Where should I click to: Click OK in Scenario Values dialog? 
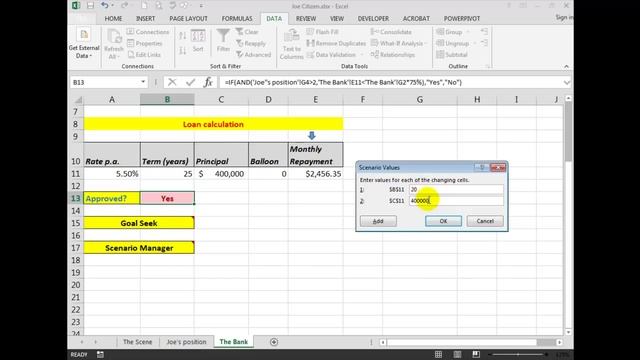click(x=443, y=221)
